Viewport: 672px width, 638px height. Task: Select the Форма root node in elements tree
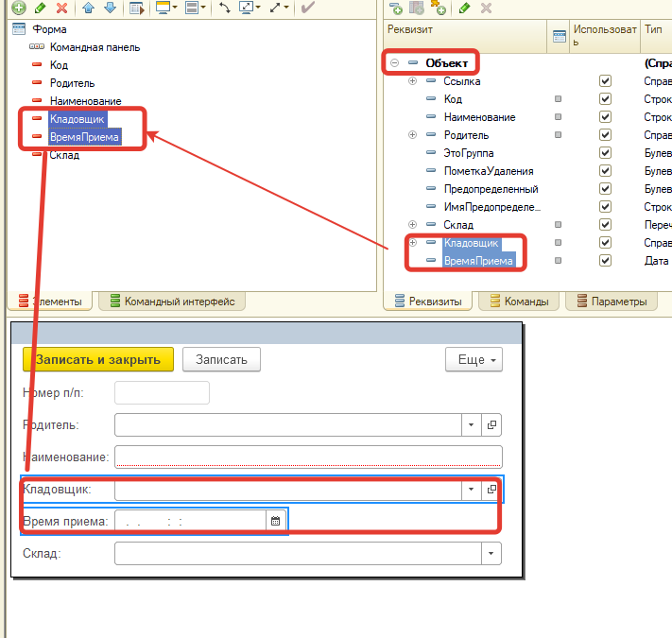point(50,29)
